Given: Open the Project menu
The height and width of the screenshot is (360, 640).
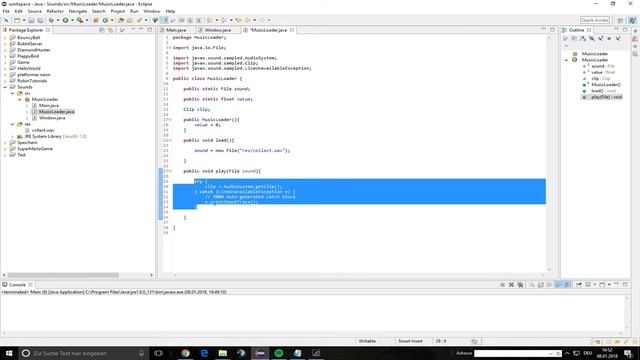Looking at the screenshot, I should 118,11.
